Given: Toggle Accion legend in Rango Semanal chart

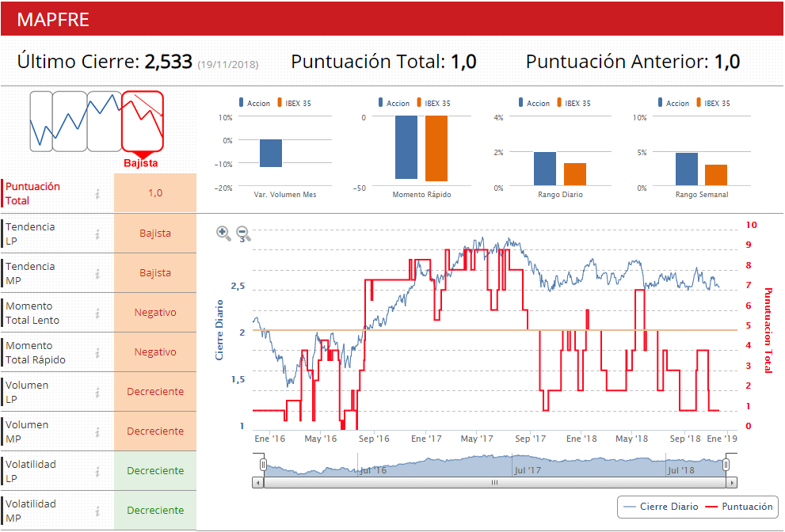Looking at the screenshot, I should click(x=674, y=103).
